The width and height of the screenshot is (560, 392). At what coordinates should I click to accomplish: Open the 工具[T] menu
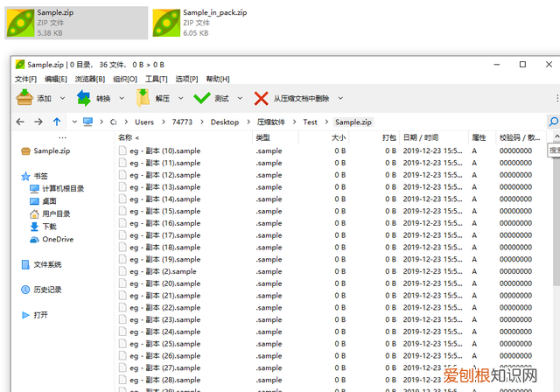tap(156, 79)
